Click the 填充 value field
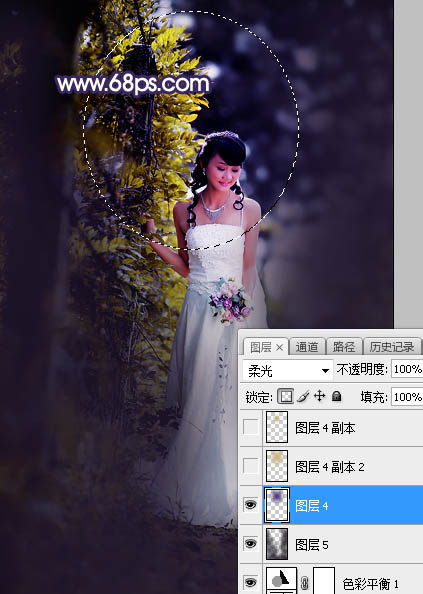This screenshot has height=594, width=423. (x=407, y=397)
